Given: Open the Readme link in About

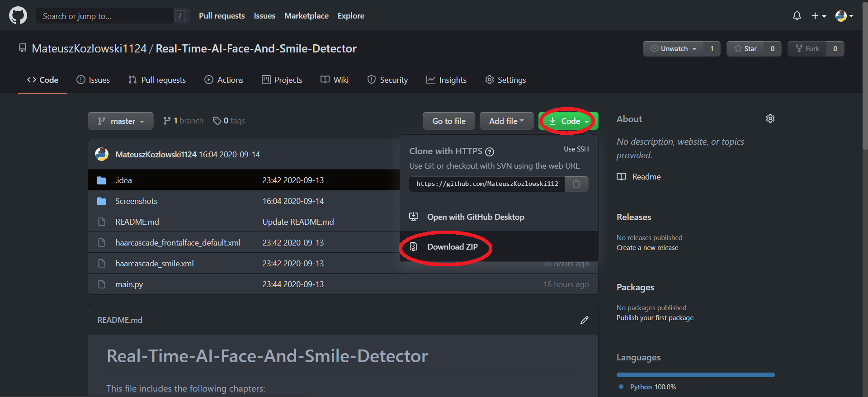Looking at the screenshot, I should click(x=639, y=176).
